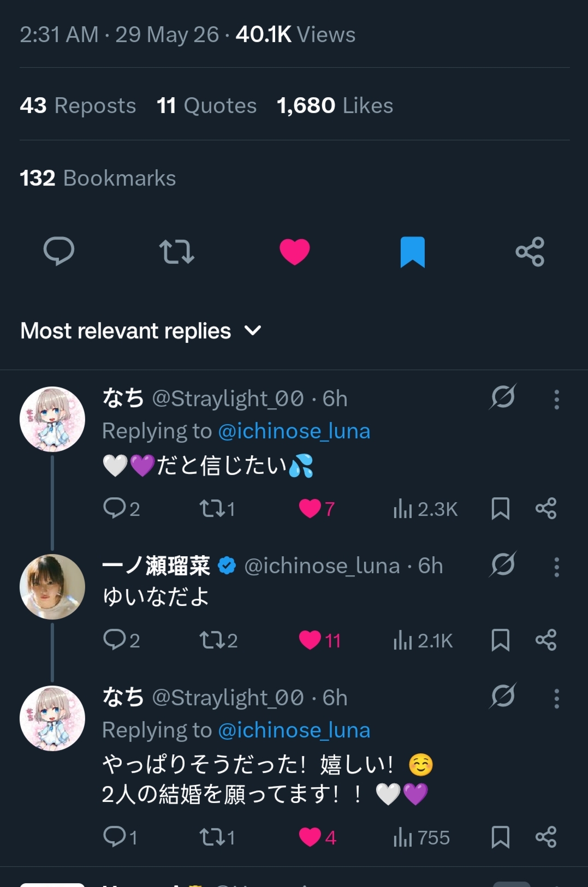
Task: Tap the main post reply icon
Action: pos(59,251)
